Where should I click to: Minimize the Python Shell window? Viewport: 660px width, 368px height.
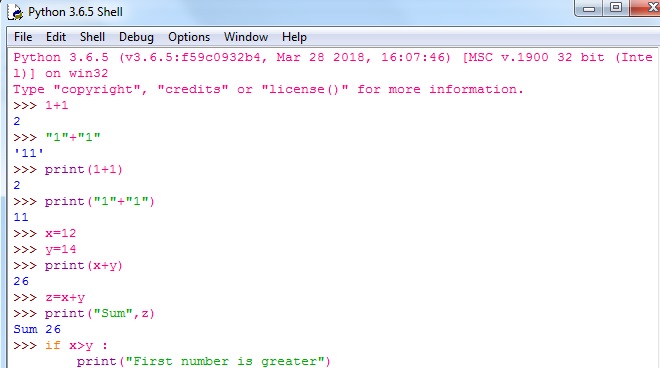[589, 8]
